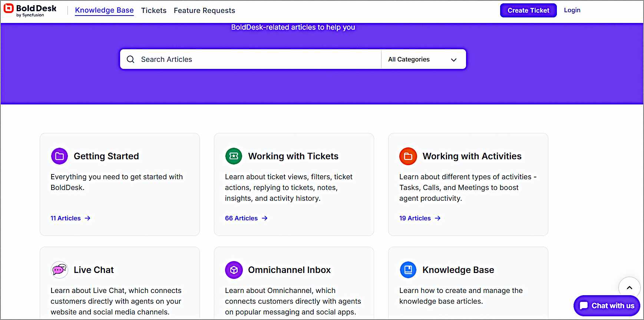This screenshot has height=320, width=644.
Task: Click the Live Chat speech bubble icon
Action: tap(59, 270)
